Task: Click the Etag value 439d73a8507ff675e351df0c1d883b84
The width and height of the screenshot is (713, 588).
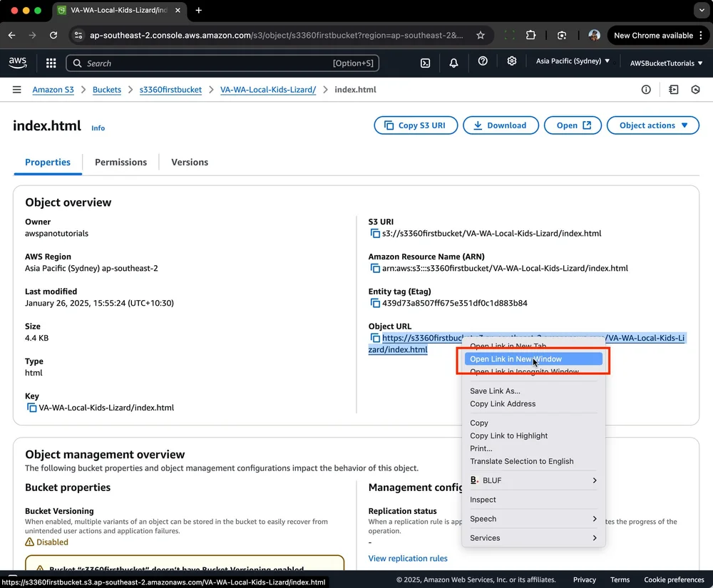Action: coord(455,303)
